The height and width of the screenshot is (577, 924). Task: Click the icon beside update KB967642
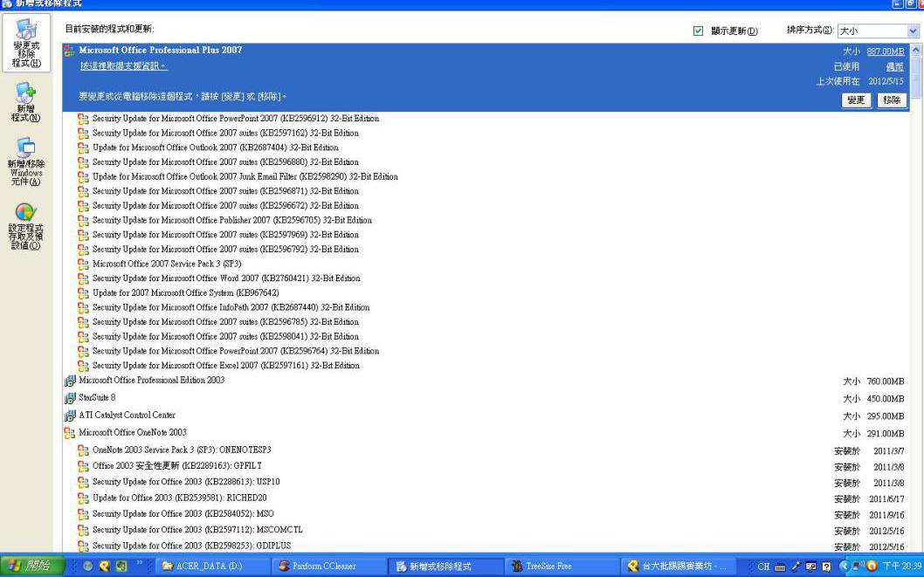pyautogui.click(x=83, y=293)
